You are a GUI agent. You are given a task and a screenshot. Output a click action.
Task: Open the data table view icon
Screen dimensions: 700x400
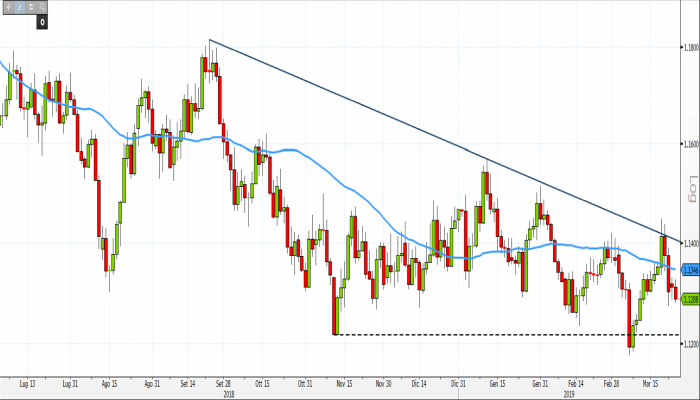(31, 7)
